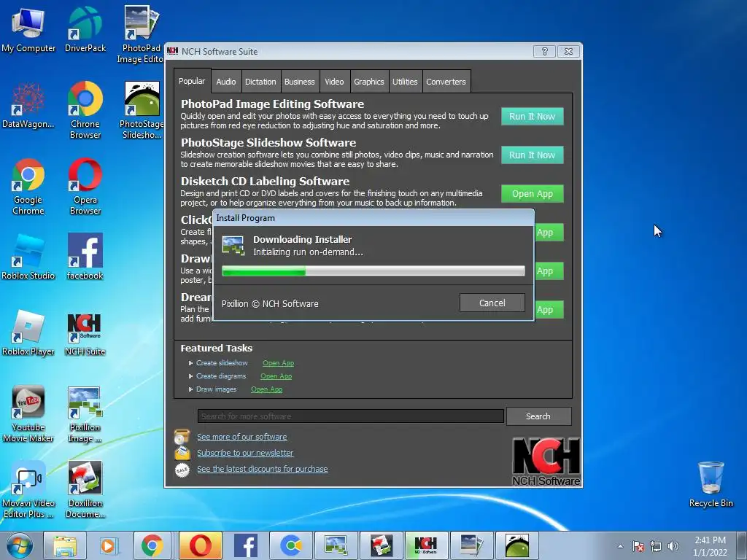Open NCH Suite desktop shortcut

coord(85,333)
